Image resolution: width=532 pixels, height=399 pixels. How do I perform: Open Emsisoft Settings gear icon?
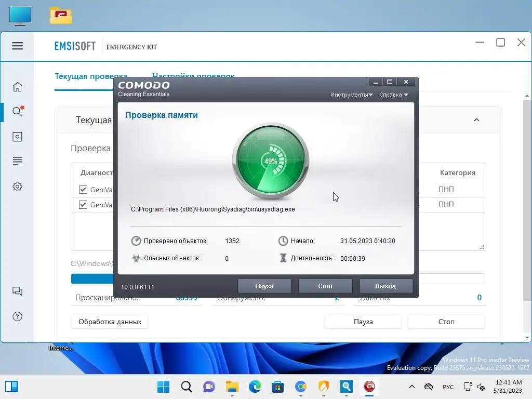pyautogui.click(x=17, y=187)
